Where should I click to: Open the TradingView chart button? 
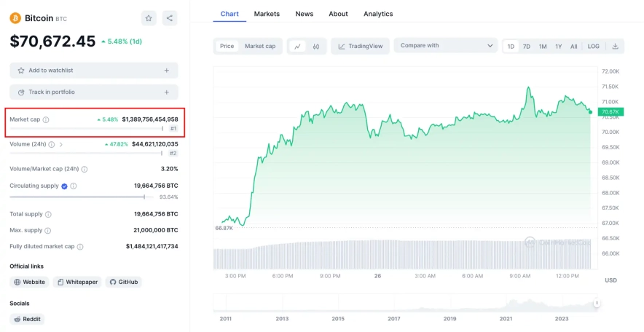point(360,46)
